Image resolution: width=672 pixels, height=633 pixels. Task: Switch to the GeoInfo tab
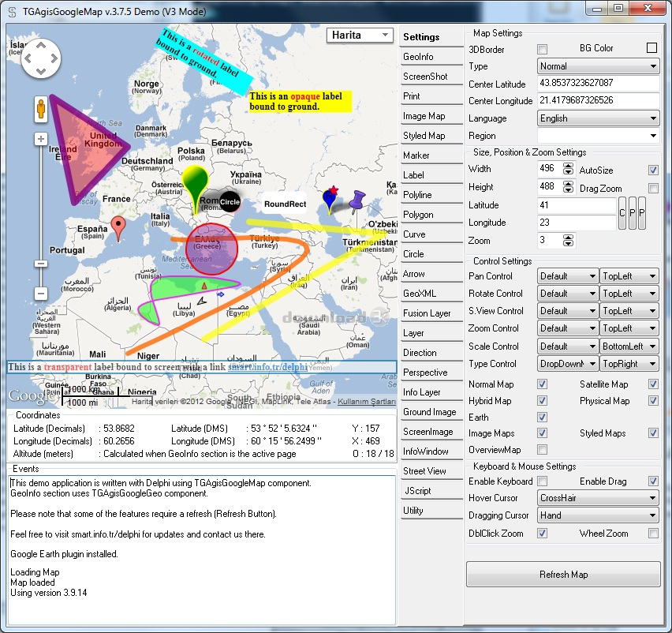pos(431,57)
